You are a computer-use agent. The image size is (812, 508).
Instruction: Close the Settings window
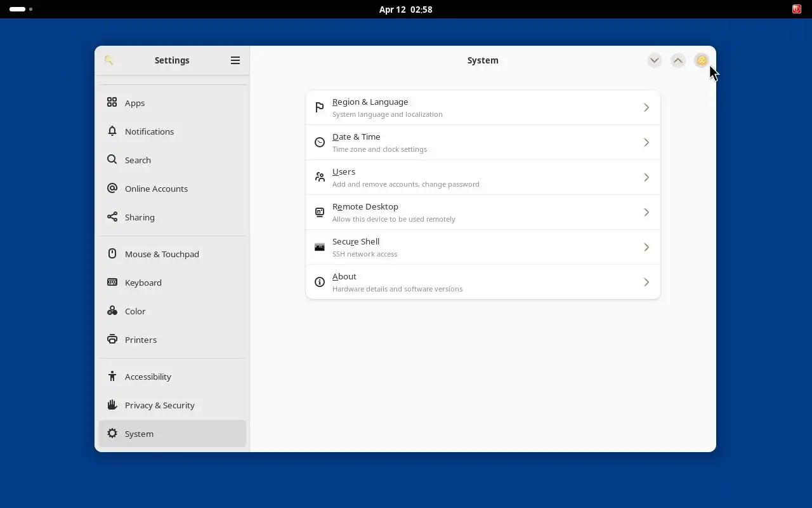(702, 60)
